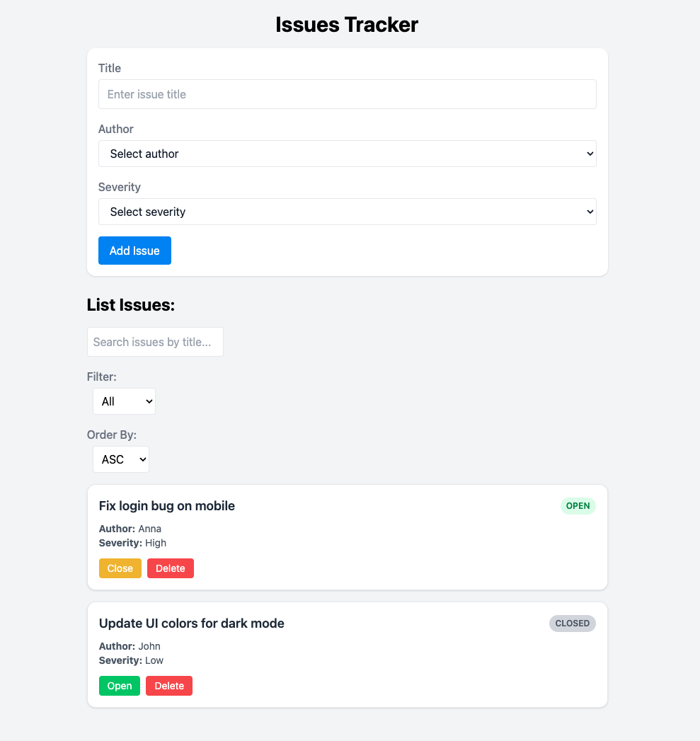Click the Enter issue title input field

(347, 94)
